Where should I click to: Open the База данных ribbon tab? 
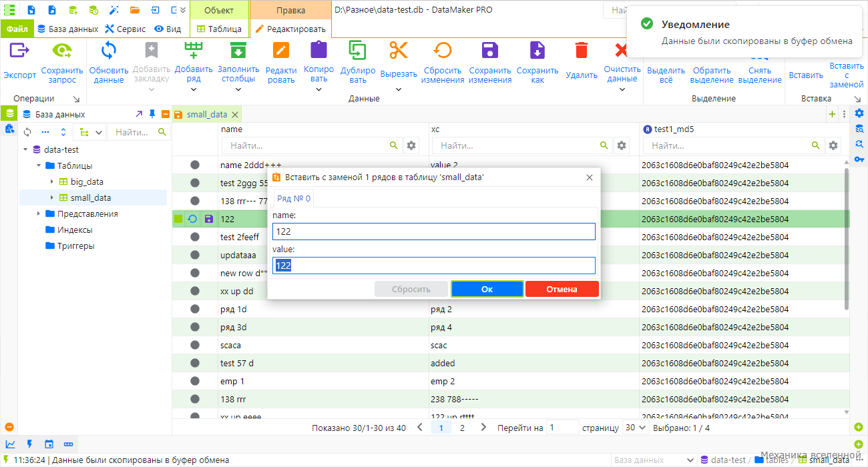(x=68, y=29)
